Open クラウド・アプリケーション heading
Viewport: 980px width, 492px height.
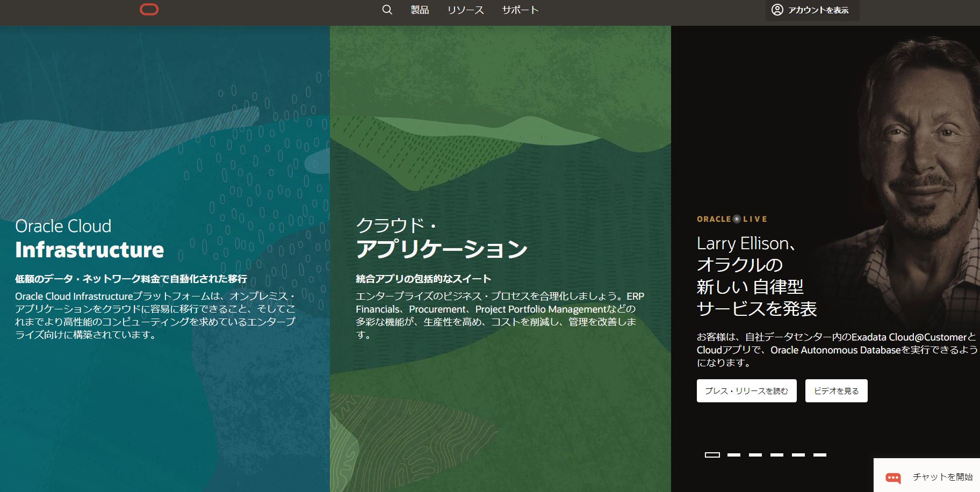tap(442, 238)
